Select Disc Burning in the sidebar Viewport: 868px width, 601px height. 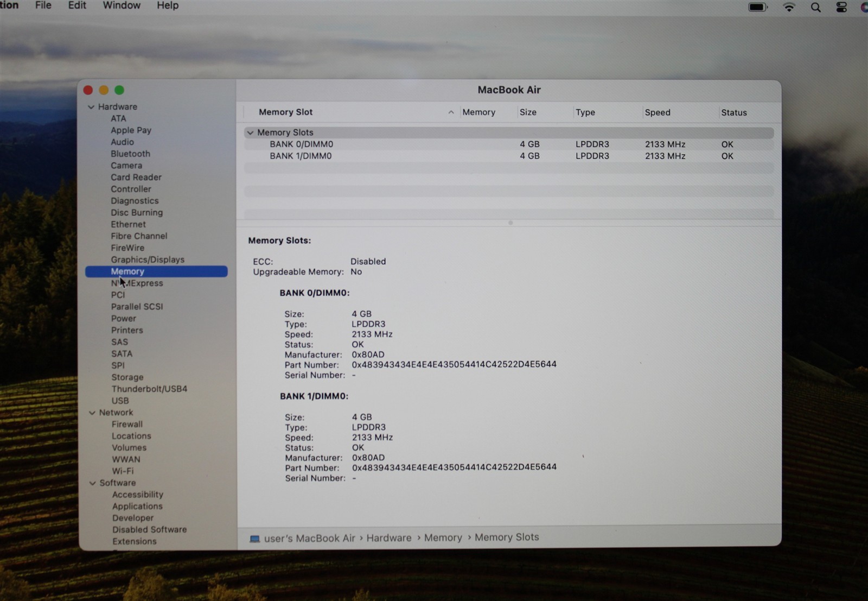click(137, 213)
